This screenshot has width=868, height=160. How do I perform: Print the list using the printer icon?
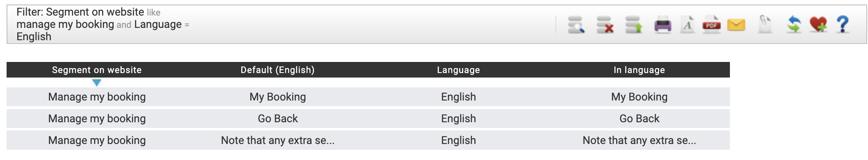click(x=663, y=25)
